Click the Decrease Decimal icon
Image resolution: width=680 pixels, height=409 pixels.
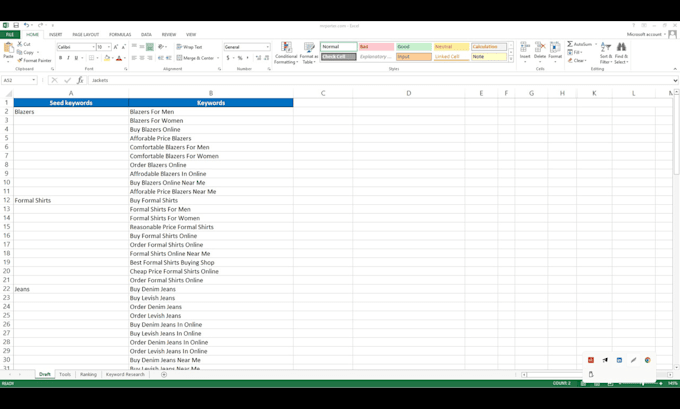click(266, 58)
